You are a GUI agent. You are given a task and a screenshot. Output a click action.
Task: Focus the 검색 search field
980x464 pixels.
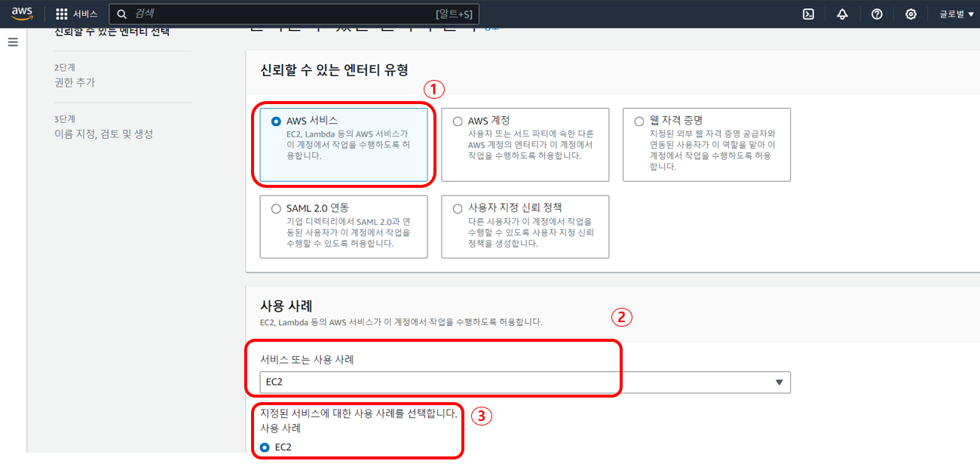pos(294,14)
